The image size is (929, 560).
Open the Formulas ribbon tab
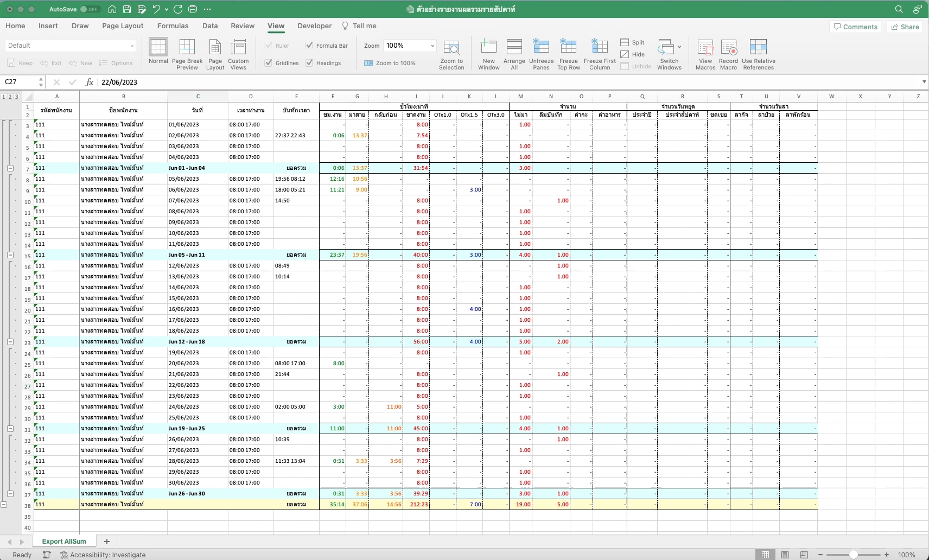coord(173,26)
